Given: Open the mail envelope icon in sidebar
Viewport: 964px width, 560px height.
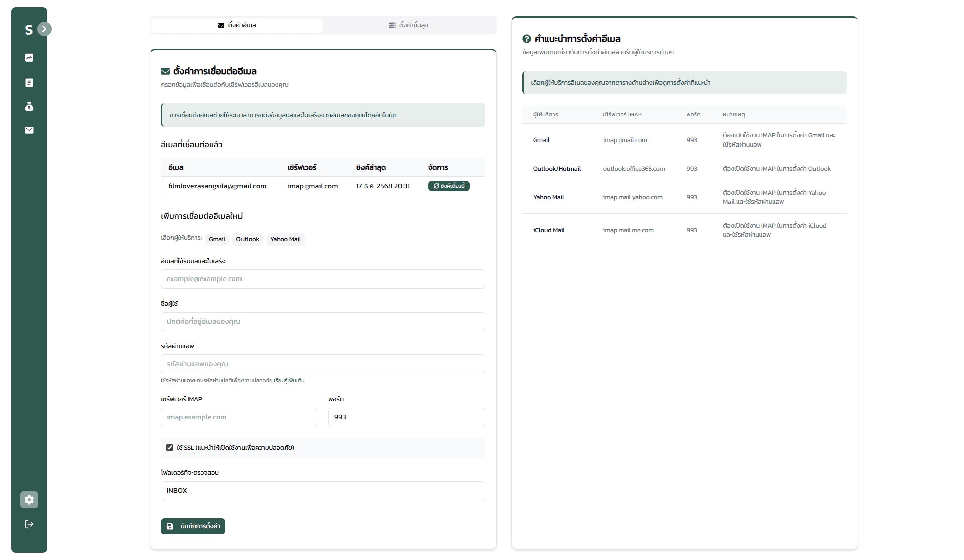Looking at the screenshot, I should click(x=29, y=130).
